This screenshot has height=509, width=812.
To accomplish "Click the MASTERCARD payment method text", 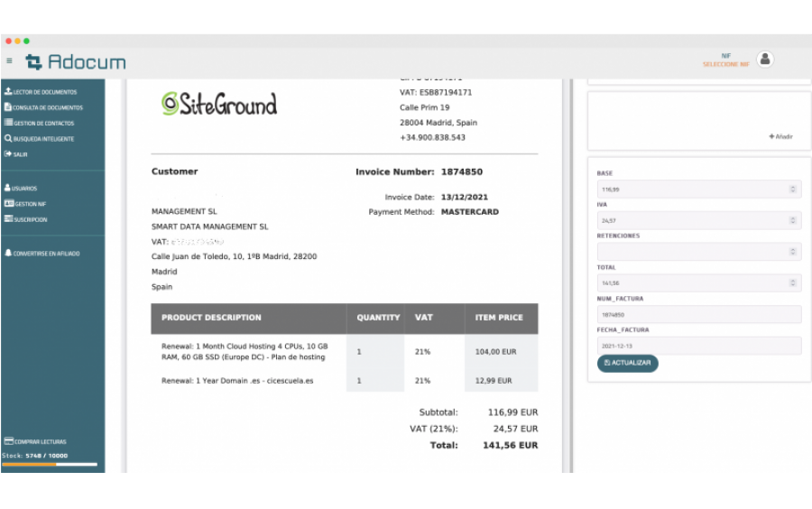I will tap(470, 212).
